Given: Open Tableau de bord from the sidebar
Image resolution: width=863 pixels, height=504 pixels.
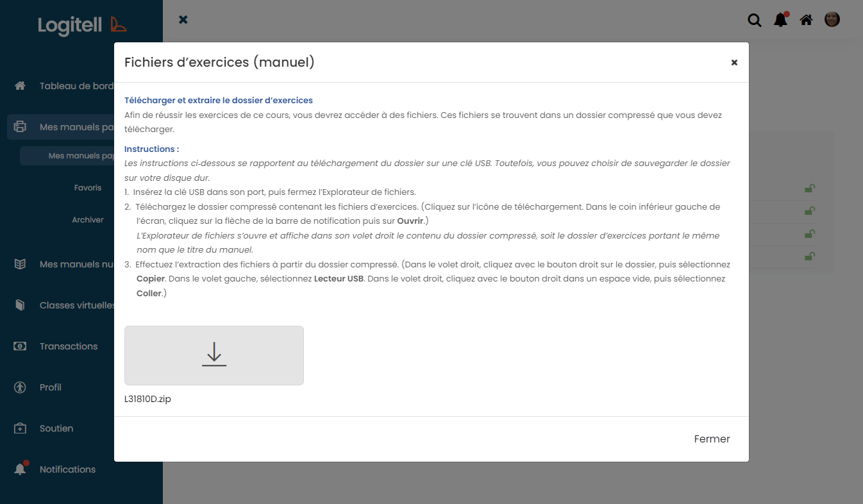Looking at the screenshot, I should click(20, 85).
